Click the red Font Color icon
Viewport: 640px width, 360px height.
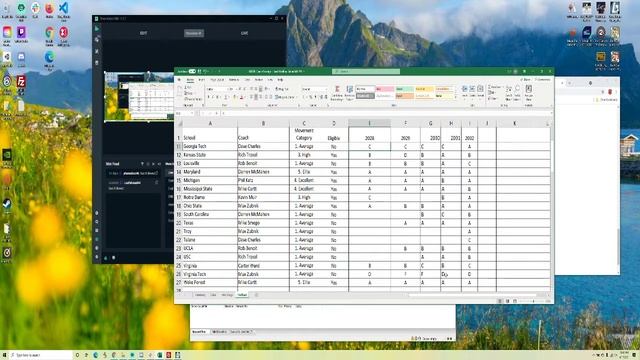click(241, 97)
